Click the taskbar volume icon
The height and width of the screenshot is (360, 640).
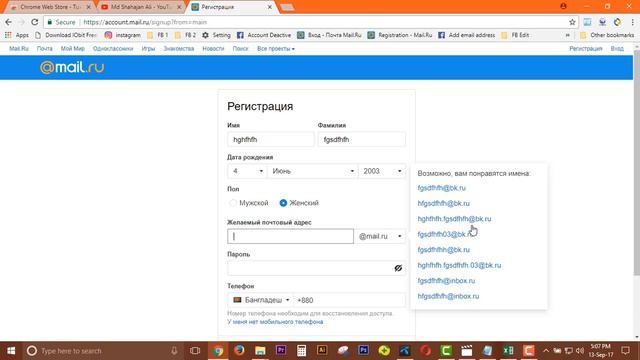580,351
